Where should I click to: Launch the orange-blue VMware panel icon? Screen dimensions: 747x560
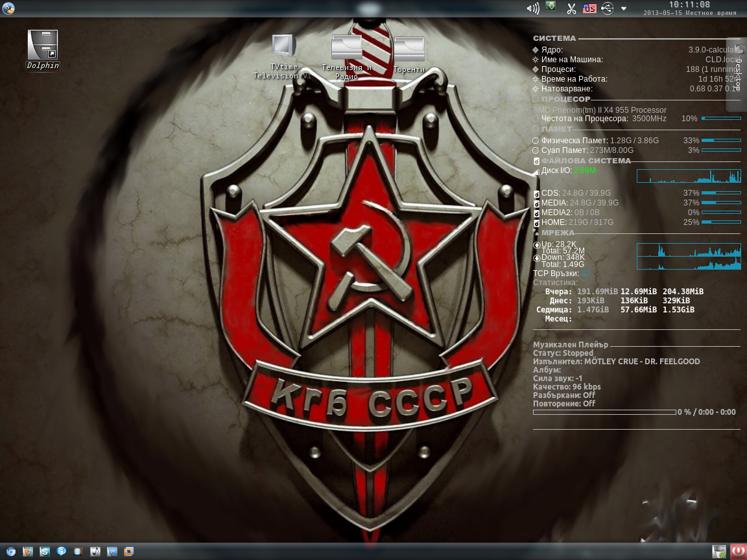point(128,552)
